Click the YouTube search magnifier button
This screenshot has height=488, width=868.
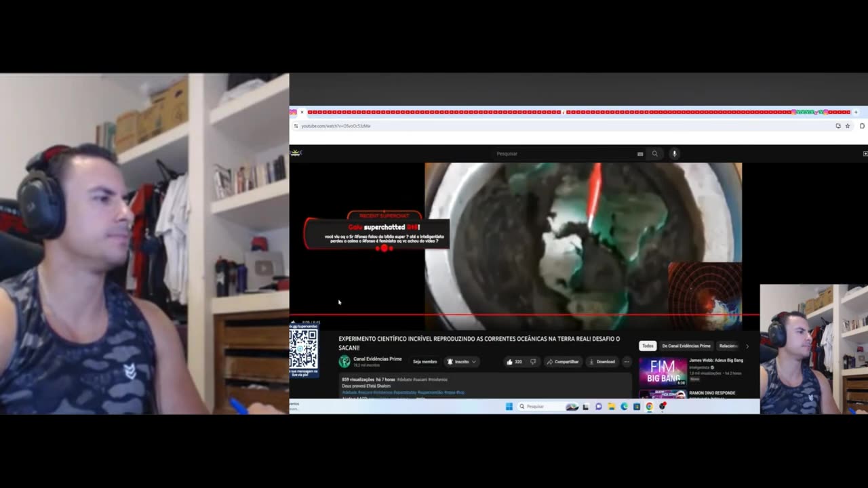coord(654,154)
